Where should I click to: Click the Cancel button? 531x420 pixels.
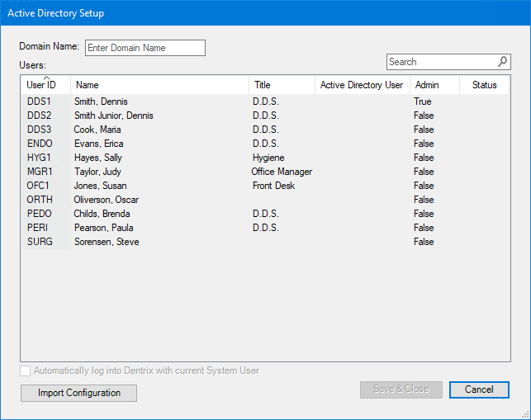[479, 389]
